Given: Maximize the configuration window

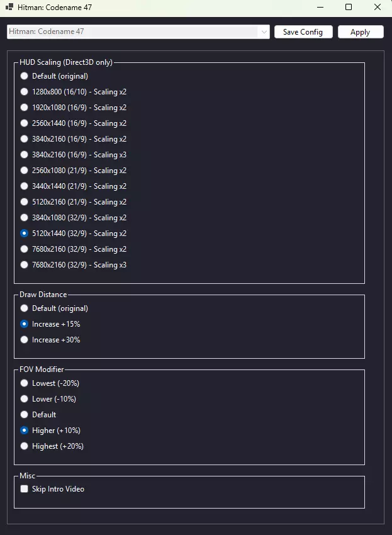Looking at the screenshot, I should pyautogui.click(x=349, y=8).
